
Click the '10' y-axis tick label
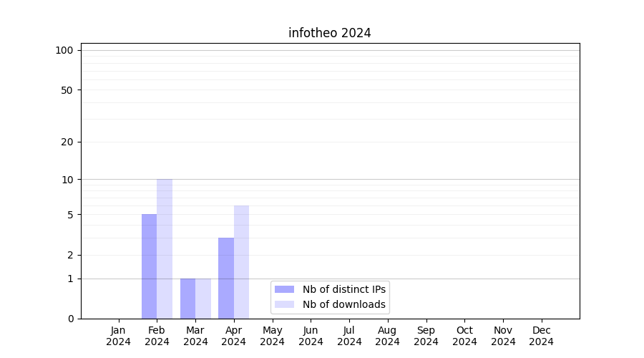67,180
